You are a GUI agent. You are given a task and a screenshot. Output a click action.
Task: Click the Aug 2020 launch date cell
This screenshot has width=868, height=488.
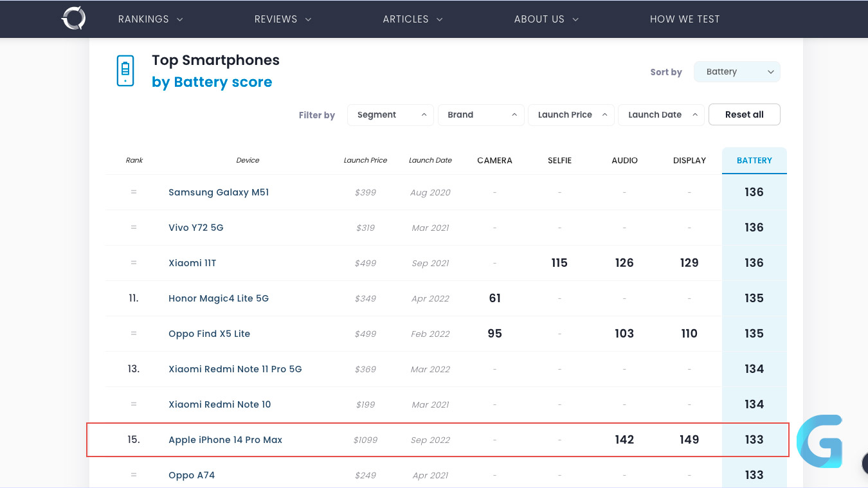tap(430, 192)
